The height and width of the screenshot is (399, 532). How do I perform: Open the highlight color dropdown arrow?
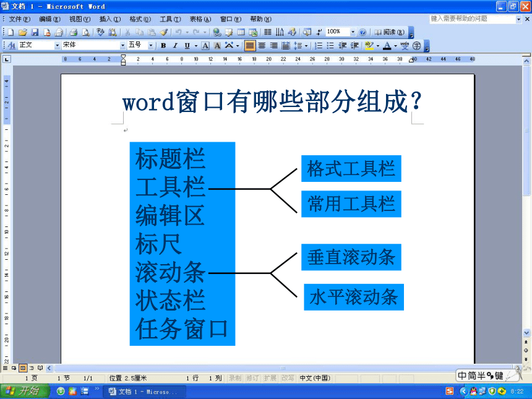pyautogui.click(x=377, y=45)
